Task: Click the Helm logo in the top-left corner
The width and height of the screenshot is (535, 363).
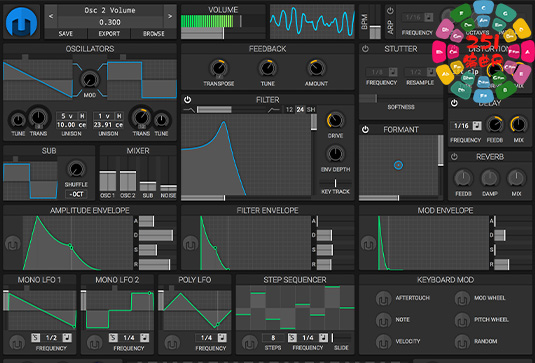Action: pos(21,22)
